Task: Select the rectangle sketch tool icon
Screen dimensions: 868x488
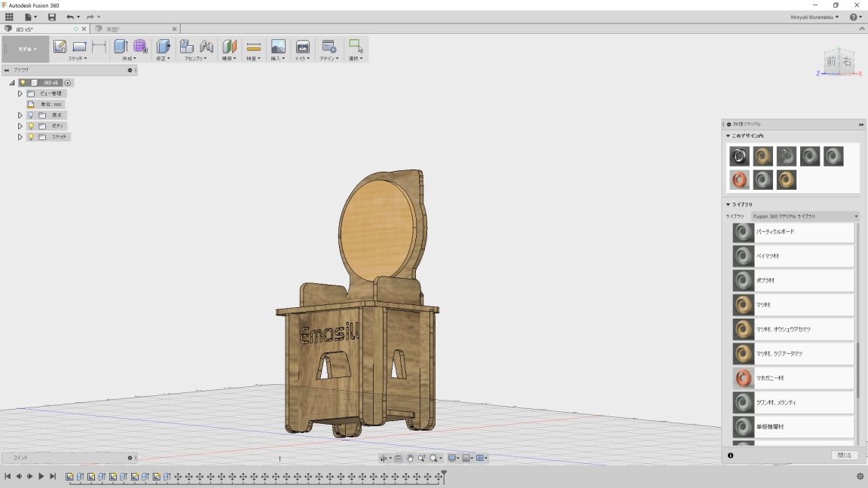Action: pyautogui.click(x=79, y=47)
